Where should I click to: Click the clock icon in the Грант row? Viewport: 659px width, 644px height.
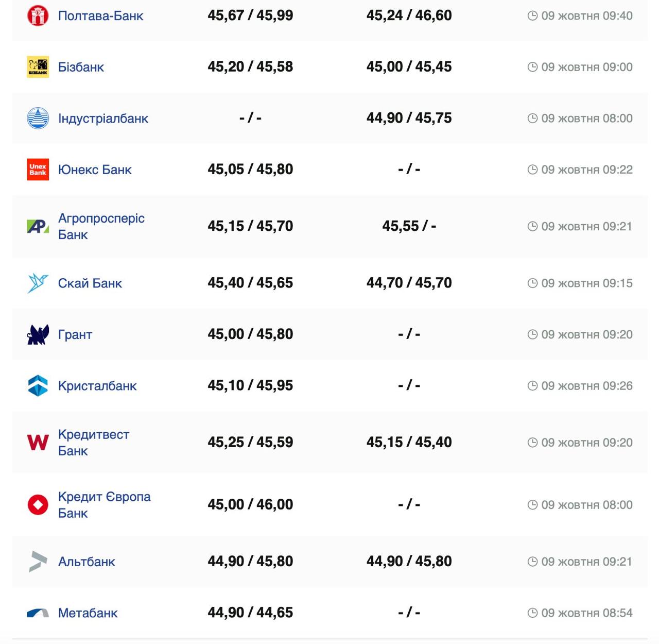532,334
